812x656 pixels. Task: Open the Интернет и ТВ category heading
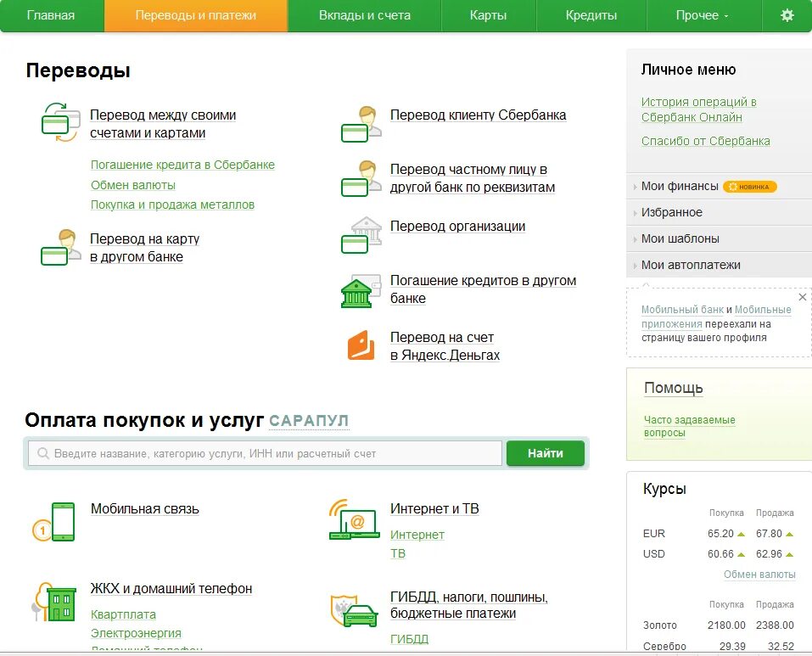[x=434, y=508]
